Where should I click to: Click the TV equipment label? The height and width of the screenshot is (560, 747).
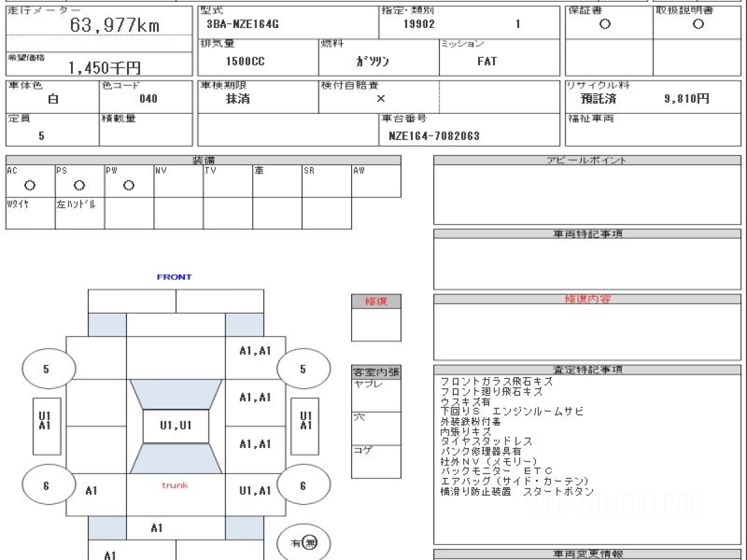[x=210, y=170]
